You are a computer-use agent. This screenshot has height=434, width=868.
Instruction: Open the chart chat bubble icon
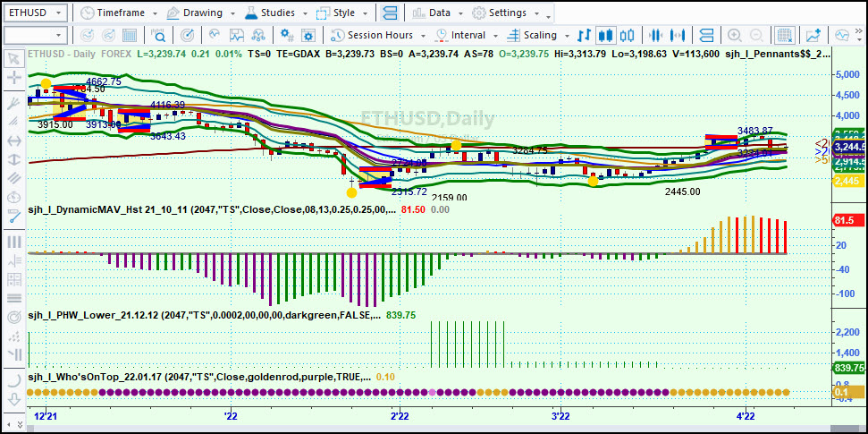(x=842, y=36)
